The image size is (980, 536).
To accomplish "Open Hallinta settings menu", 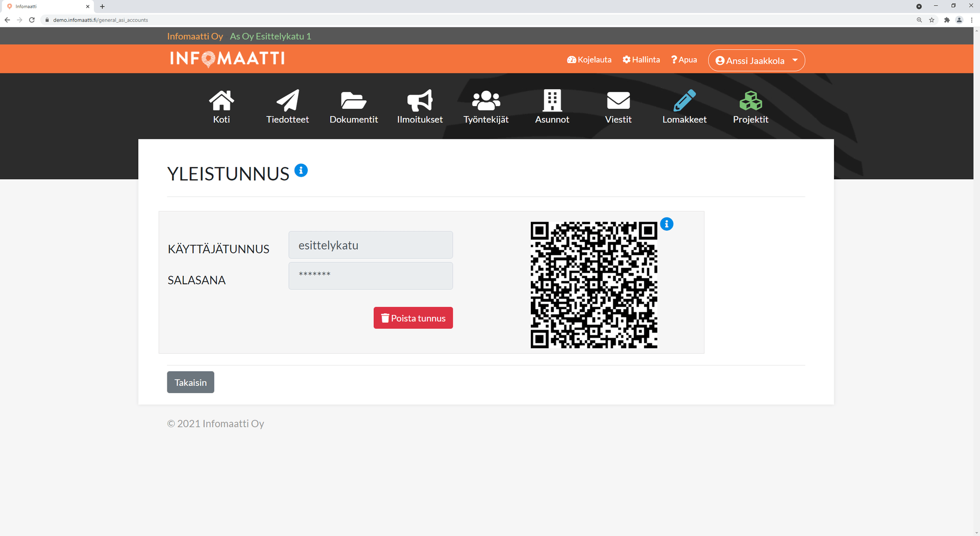I will point(641,60).
